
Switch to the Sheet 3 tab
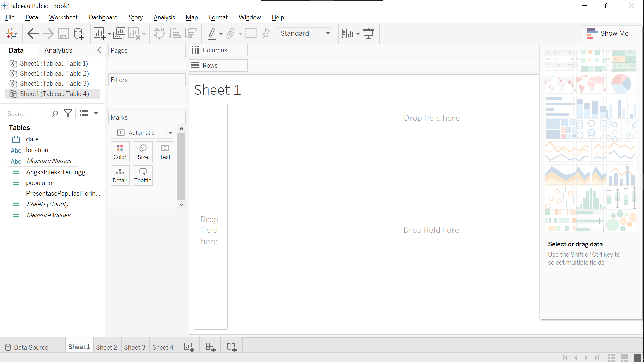click(x=135, y=347)
